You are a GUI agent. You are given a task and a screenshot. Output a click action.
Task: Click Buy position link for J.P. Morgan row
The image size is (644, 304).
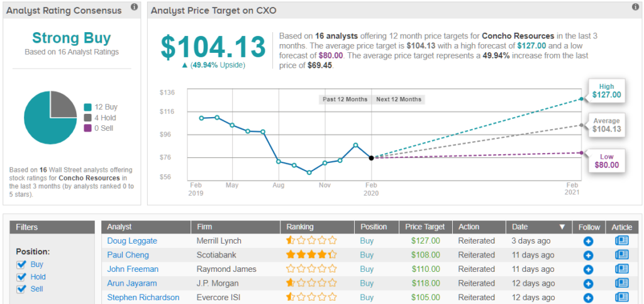(x=367, y=283)
